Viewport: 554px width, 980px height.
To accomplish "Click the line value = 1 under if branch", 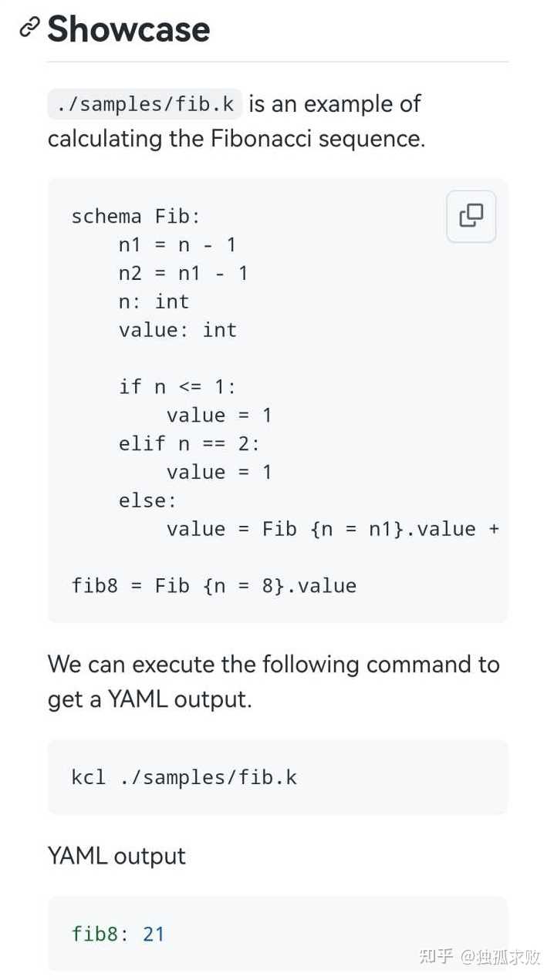I will (218, 415).
